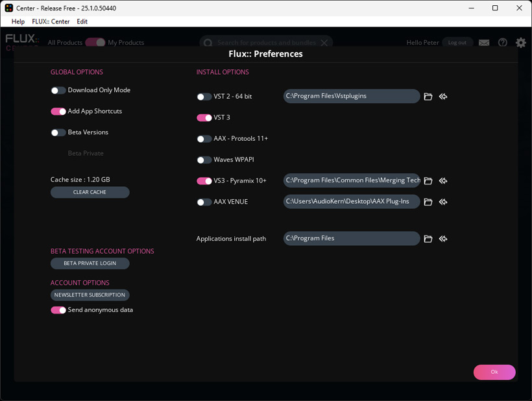The width and height of the screenshot is (532, 401).
Task: Clear the product search field
Action: pos(324,43)
